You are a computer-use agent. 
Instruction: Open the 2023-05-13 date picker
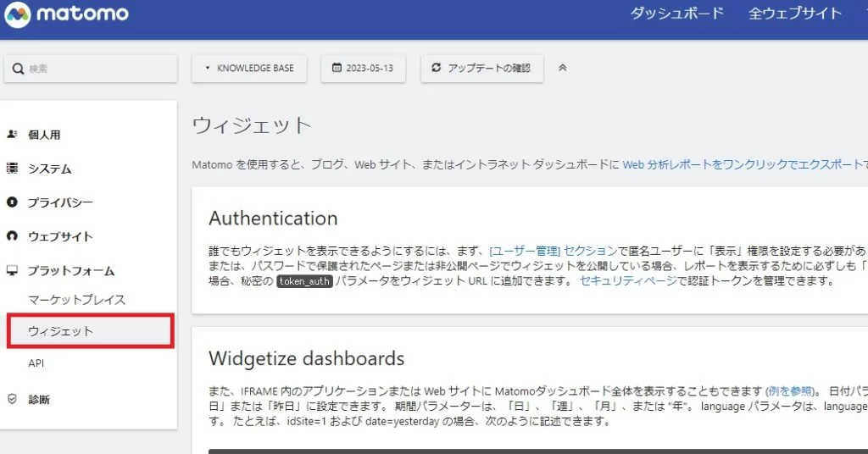363,68
